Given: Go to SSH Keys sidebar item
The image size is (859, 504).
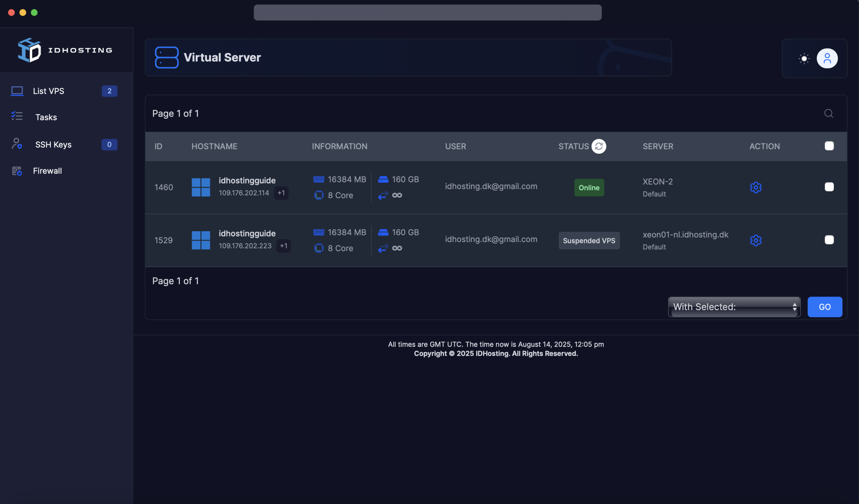Looking at the screenshot, I should click(53, 145).
